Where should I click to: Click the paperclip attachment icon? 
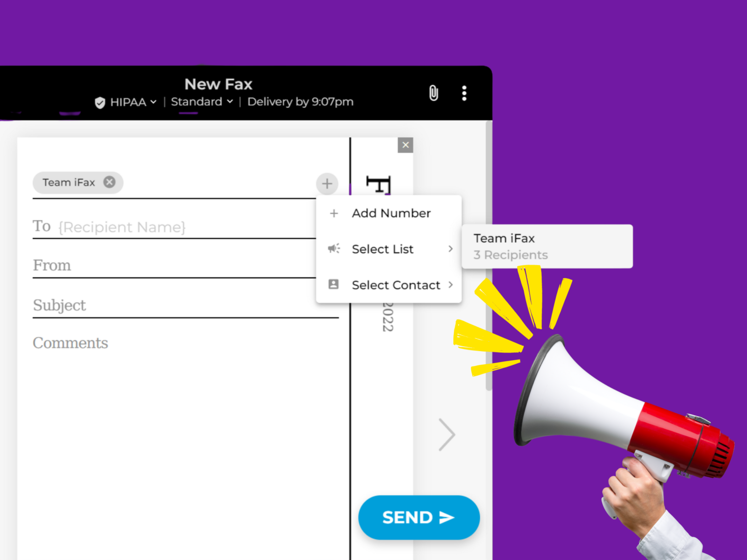click(x=433, y=93)
